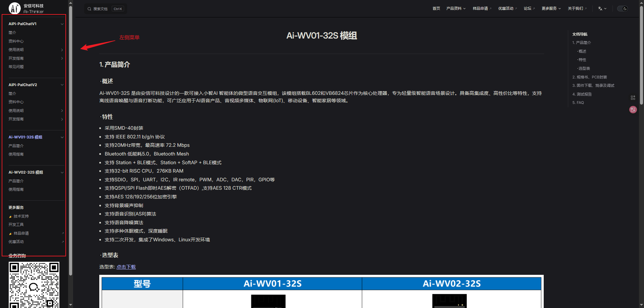Viewport: 644px width, 308px height.
Task: Click the 点击下载 selection table link
Action: 126,267
